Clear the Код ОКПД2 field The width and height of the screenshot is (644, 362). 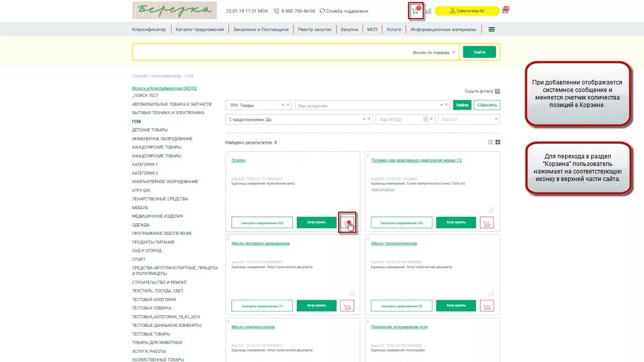click(431, 119)
